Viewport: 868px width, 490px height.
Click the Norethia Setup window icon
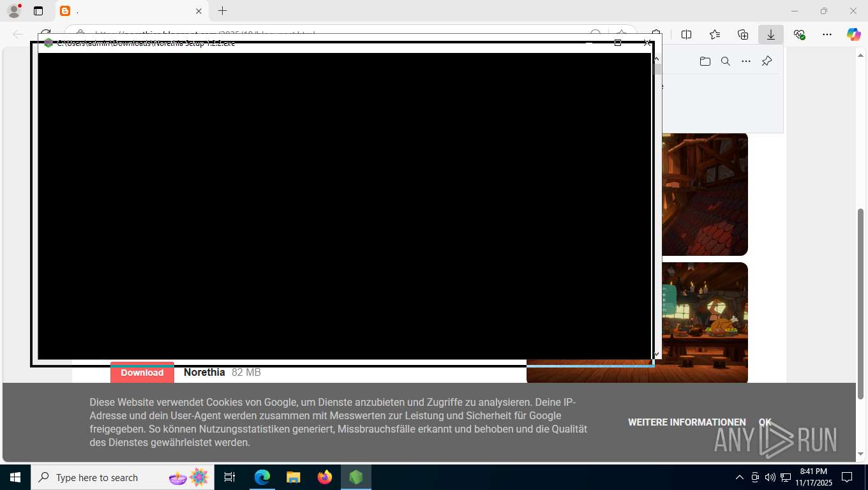click(49, 43)
